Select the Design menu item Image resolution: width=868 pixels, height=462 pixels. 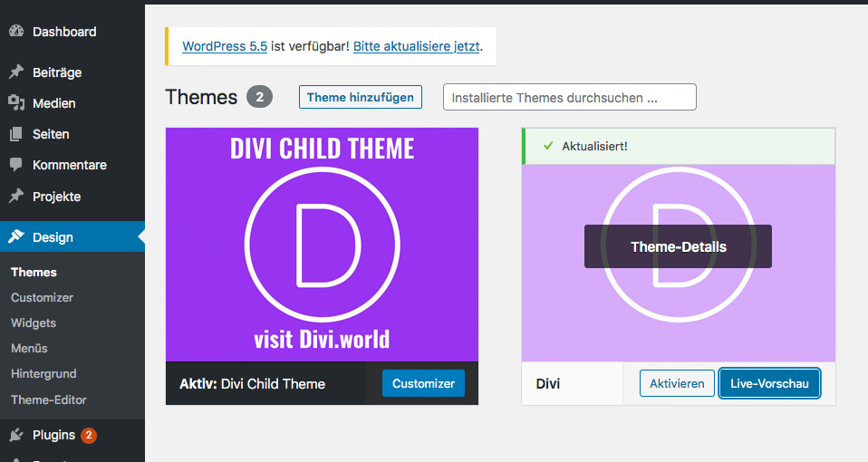(x=72, y=236)
